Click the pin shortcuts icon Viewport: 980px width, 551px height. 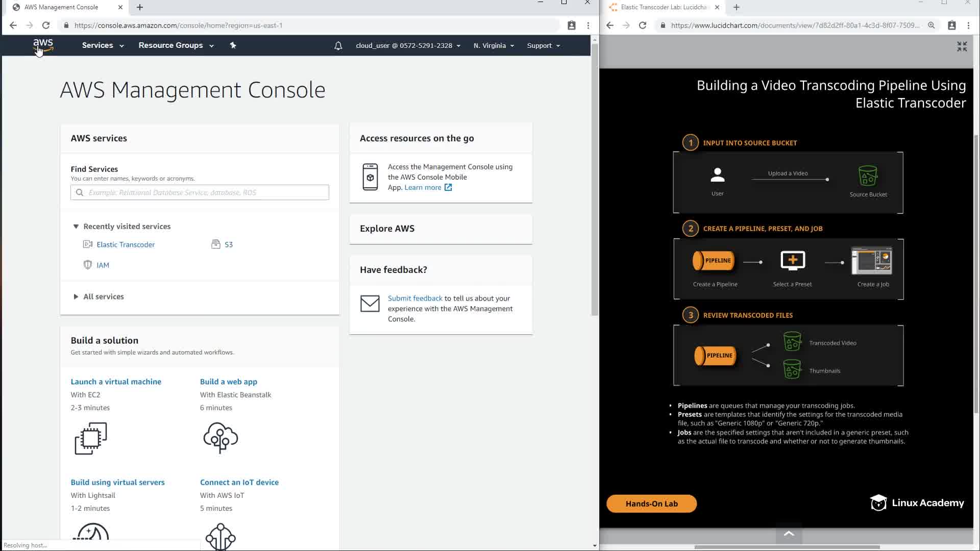point(233,45)
